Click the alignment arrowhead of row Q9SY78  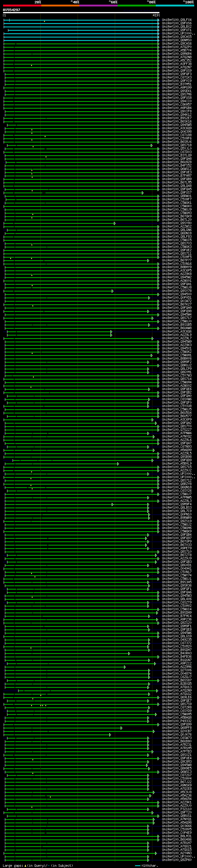pyautogui.click(x=112, y=291)
